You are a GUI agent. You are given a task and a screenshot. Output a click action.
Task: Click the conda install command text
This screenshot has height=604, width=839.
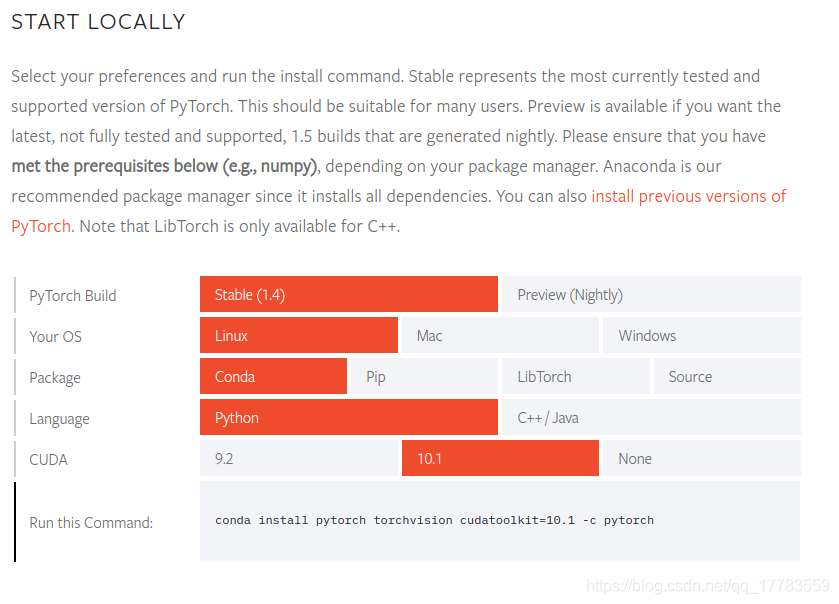pyautogui.click(x=434, y=520)
